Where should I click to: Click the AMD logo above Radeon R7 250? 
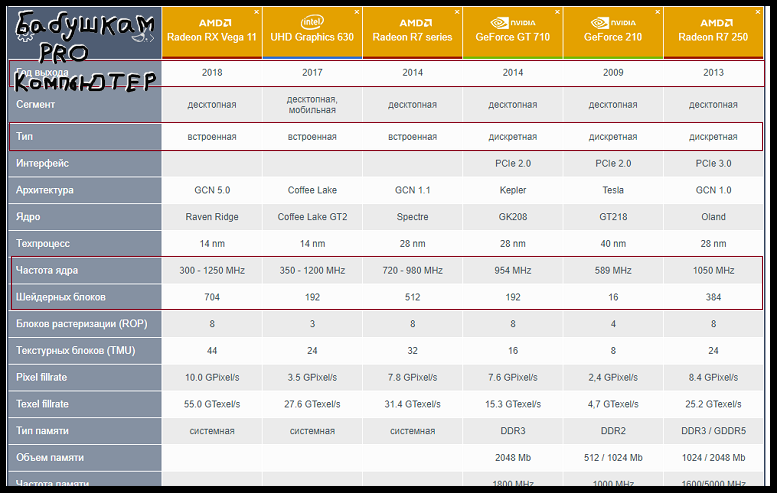[716, 23]
